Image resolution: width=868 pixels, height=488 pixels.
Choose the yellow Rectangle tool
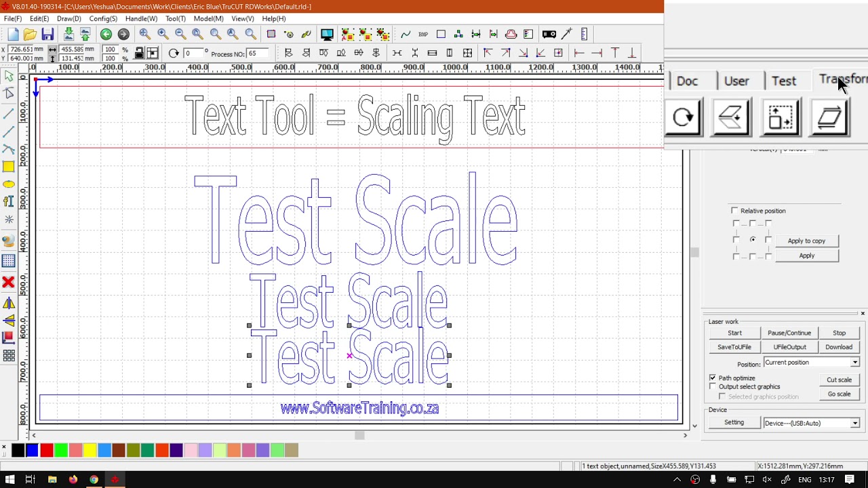click(x=9, y=167)
